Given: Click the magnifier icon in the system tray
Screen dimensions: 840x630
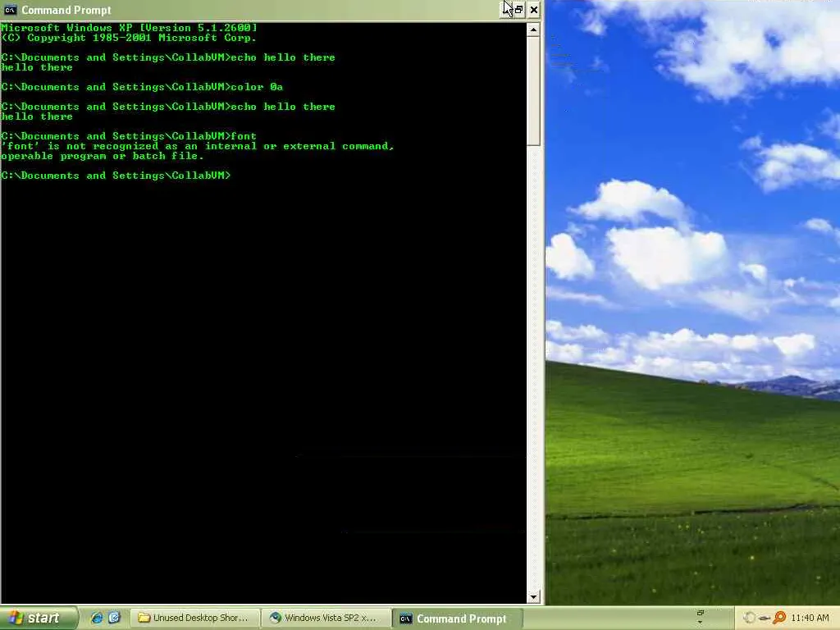Looking at the screenshot, I should point(779,618).
